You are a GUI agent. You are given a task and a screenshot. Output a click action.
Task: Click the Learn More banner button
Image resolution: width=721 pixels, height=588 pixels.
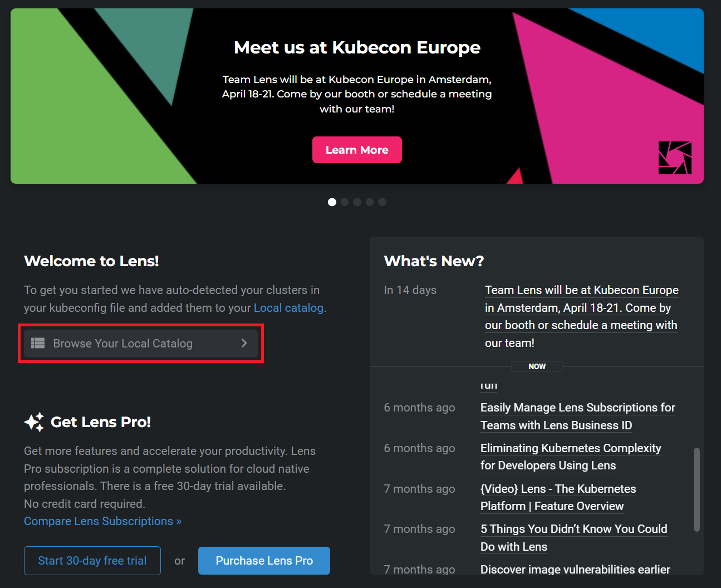357,150
